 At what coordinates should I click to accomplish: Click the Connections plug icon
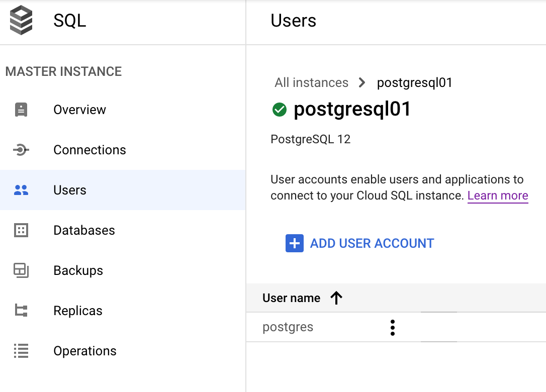[x=21, y=150]
